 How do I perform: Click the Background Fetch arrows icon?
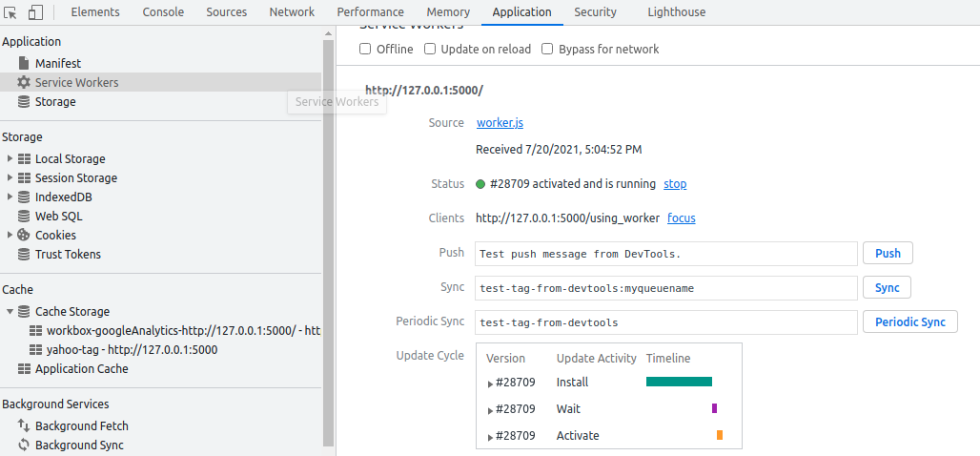[24, 425]
